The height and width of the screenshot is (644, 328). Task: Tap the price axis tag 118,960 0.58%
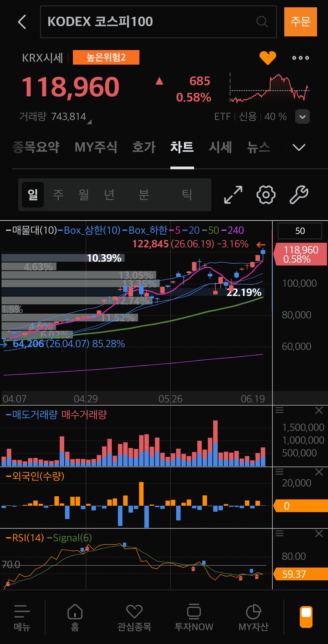point(300,254)
